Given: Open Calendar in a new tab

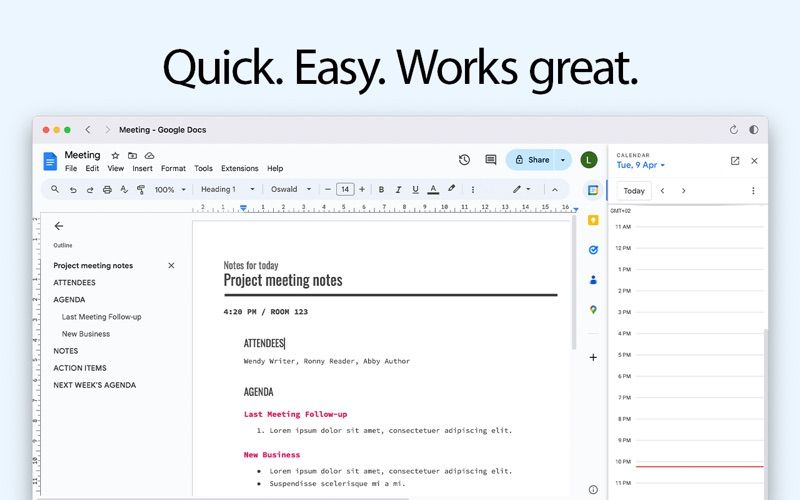Looking at the screenshot, I should click(x=735, y=161).
